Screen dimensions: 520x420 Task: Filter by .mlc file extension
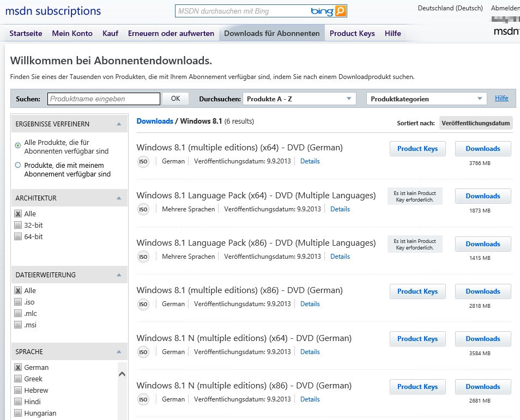click(18, 314)
